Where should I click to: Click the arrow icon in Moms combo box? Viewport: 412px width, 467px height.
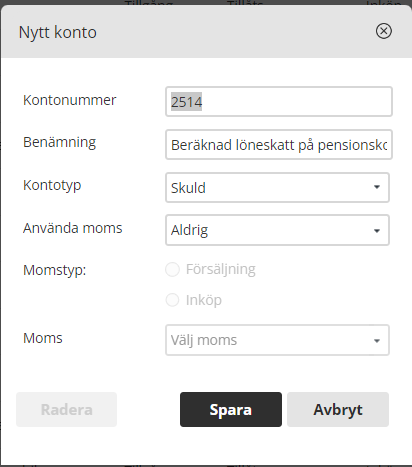tap(377, 341)
